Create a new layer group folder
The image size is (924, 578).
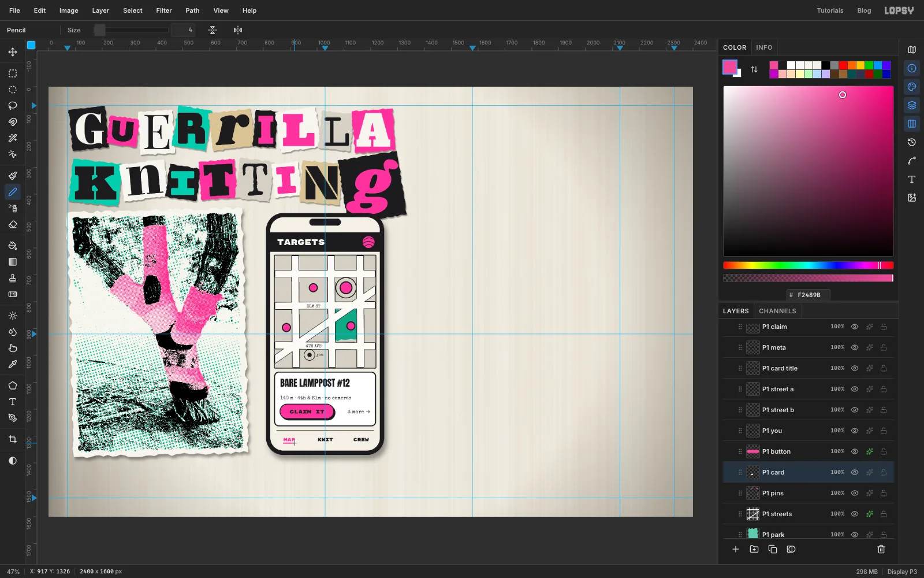click(754, 549)
